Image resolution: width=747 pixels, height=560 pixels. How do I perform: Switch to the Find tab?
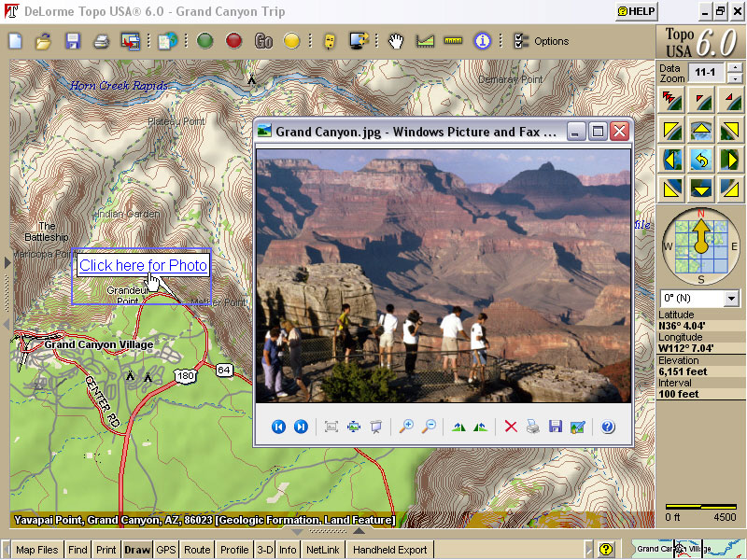[78, 550]
